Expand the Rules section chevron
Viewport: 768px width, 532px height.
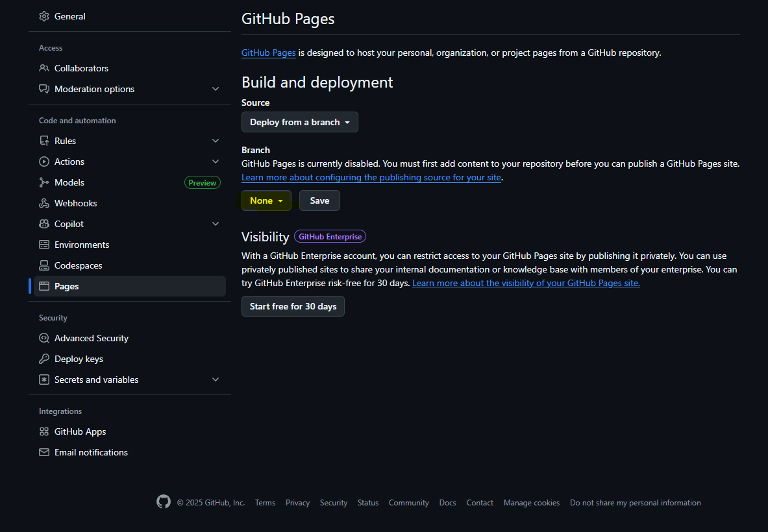click(x=216, y=141)
